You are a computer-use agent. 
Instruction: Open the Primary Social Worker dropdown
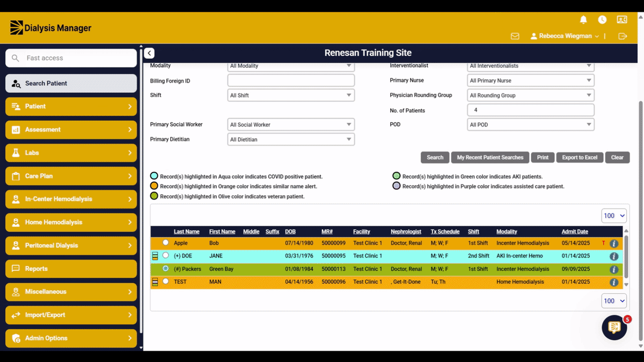(291, 125)
